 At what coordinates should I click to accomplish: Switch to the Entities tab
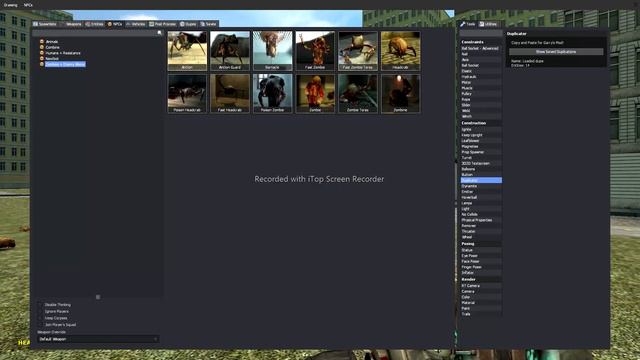pos(95,24)
